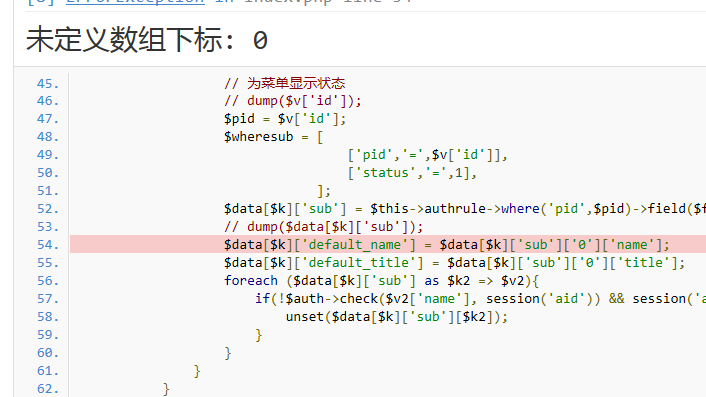Click the ['pid','=',$v['id']] array row
The width and height of the screenshot is (706, 397).
coord(427,155)
